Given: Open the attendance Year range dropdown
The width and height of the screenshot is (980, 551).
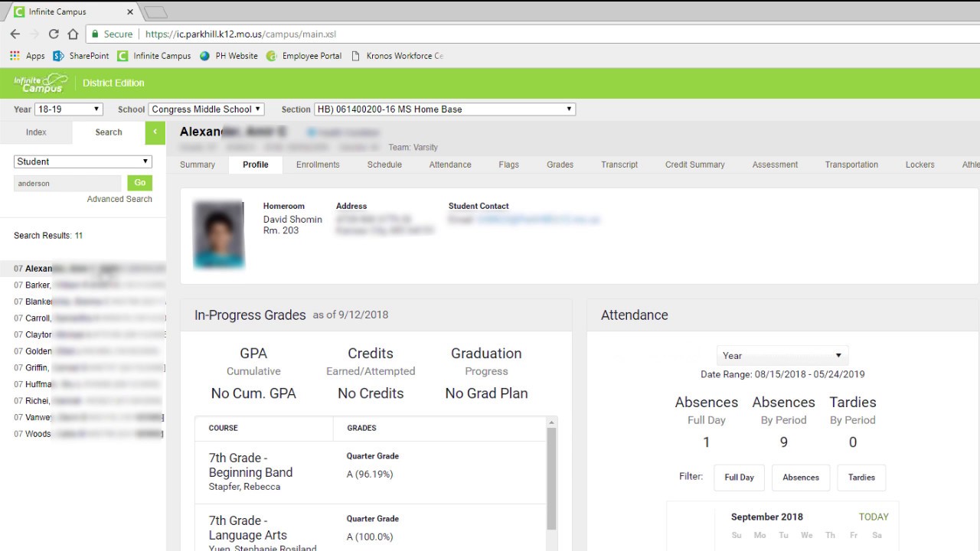Looking at the screenshot, I should 782,356.
